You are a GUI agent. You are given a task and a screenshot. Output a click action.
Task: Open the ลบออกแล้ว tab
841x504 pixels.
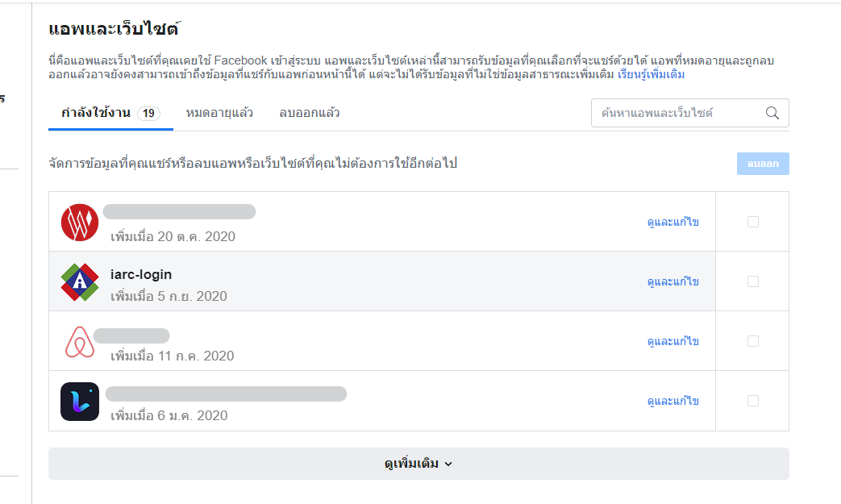(310, 113)
